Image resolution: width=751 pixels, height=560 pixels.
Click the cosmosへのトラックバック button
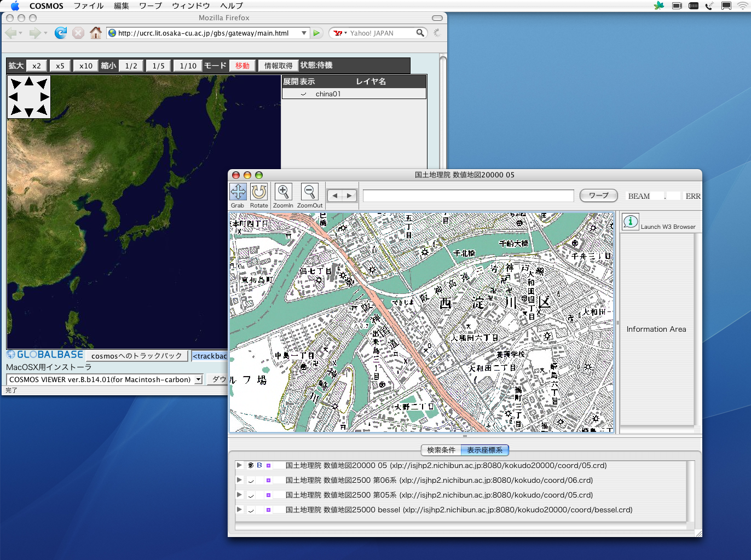pos(137,356)
